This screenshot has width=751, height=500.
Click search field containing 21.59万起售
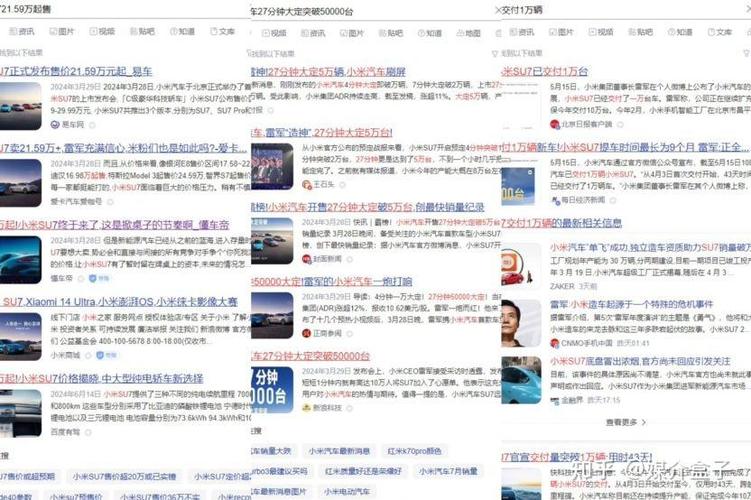[125, 9]
